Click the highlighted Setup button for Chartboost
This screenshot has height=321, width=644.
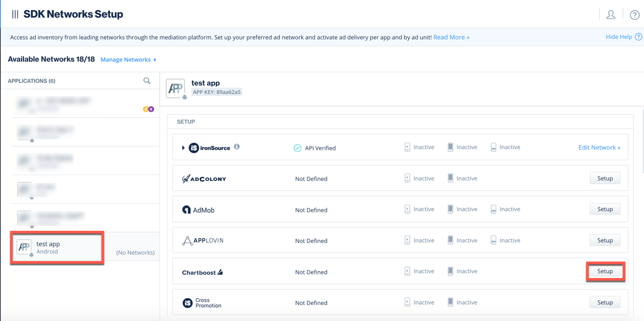pos(605,271)
